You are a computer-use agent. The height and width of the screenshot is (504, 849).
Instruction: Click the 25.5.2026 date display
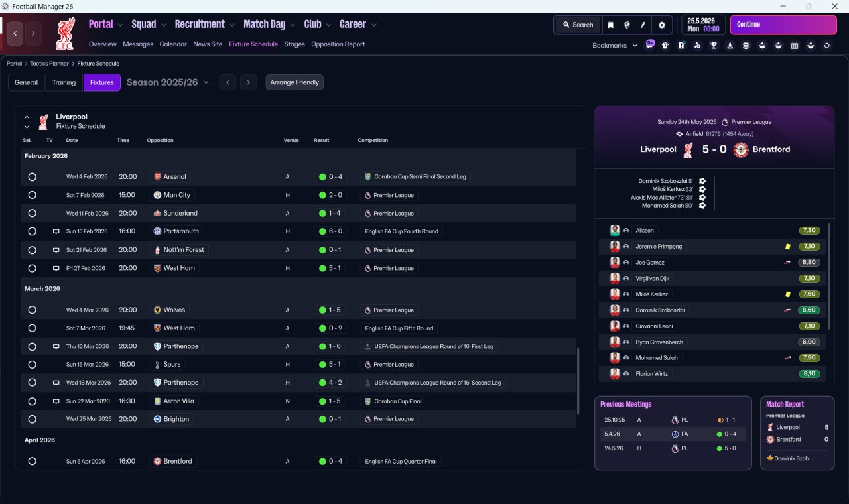[x=704, y=25]
